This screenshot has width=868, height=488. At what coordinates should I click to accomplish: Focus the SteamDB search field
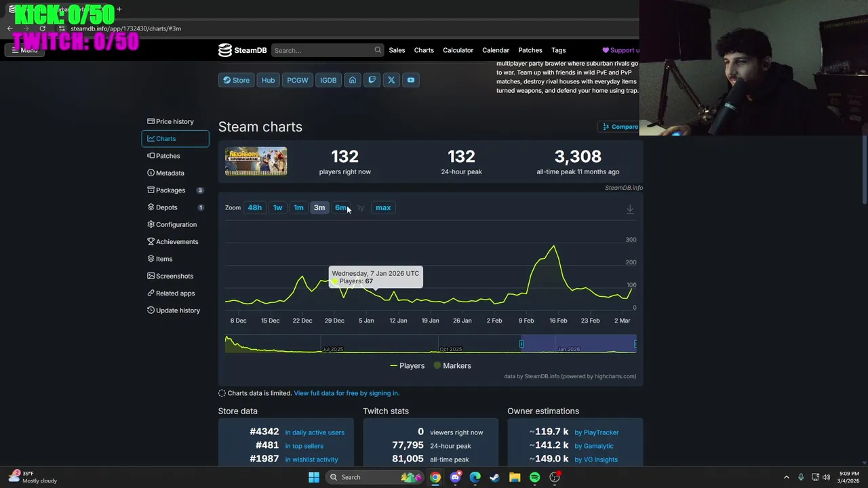tap(327, 50)
